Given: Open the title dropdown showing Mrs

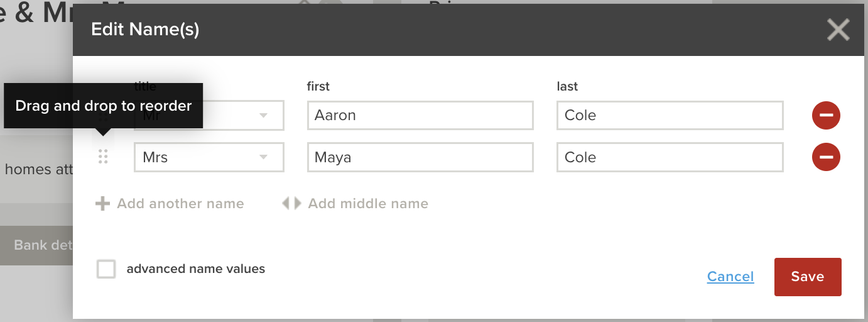Looking at the screenshot, I should 209,157.
